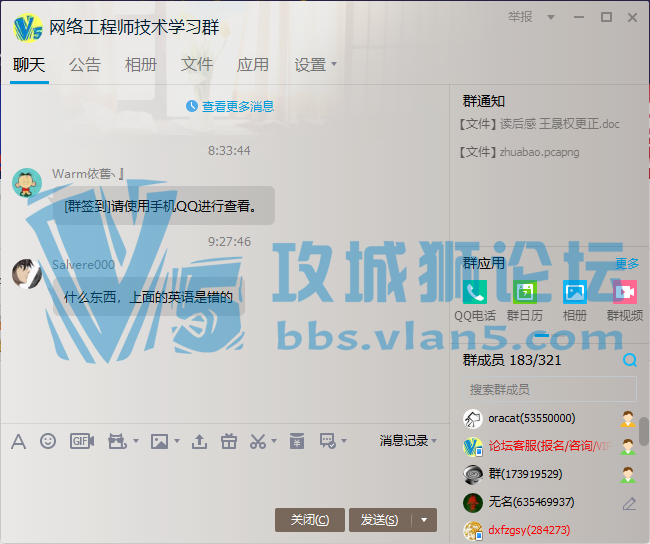Click the send picture icon
The width and height of the screenshot is (650, 544).
pyautogui.click(x=160, y=441)
